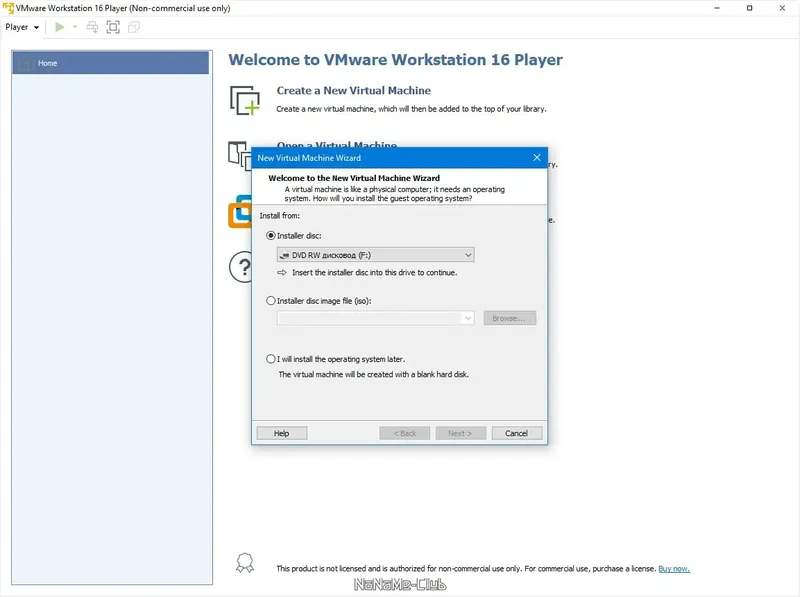Viewport: 800px width, 597px height.
Task: Click the Cancel button in the wizard
Action: coord(516,433)
